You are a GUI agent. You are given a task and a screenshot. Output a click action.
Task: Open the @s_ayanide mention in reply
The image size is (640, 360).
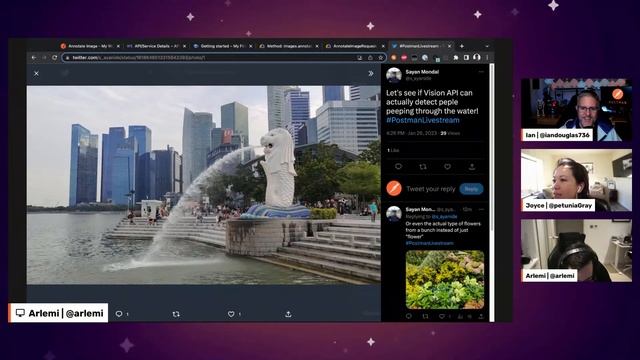[x=444, y=216]
